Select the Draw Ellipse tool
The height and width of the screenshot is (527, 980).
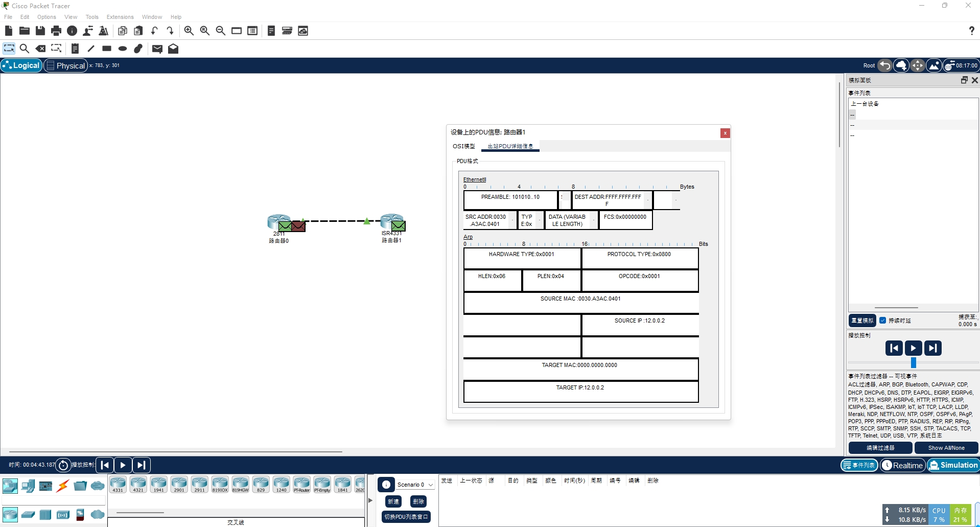122,49
